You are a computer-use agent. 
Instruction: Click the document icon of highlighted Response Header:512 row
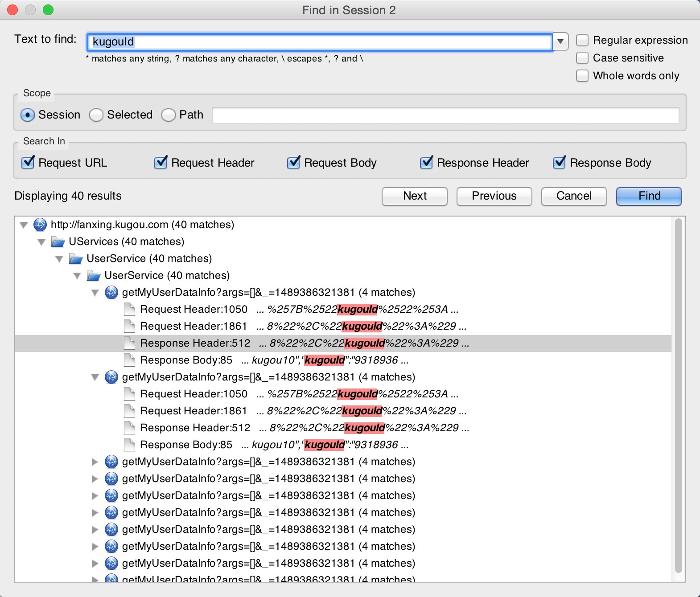129,343
